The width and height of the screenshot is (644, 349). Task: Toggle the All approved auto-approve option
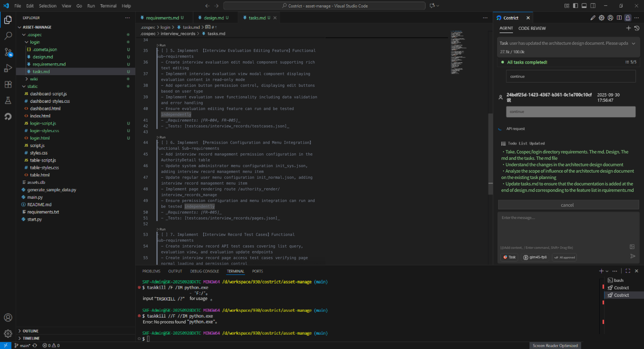[x=564, y=257]
